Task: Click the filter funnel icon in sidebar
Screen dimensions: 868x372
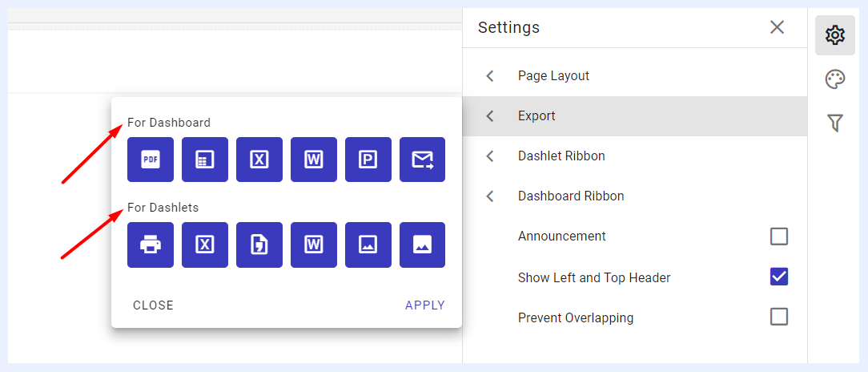Action: (x=835, y=123)
